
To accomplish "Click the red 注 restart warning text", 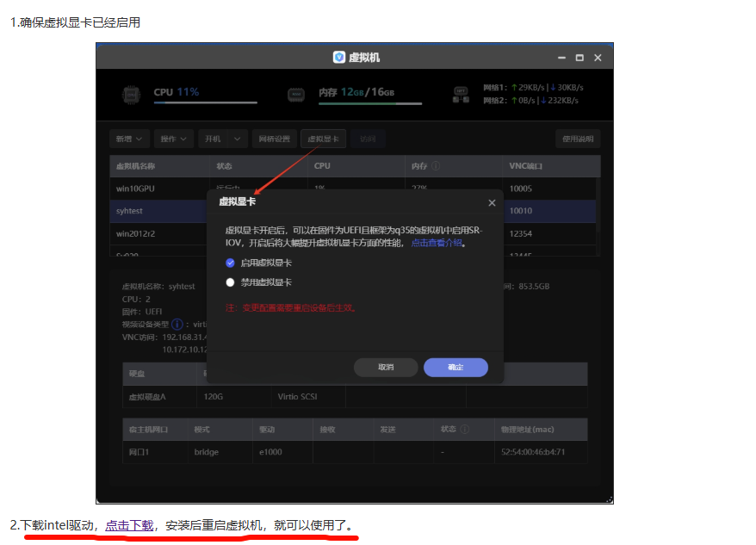I will (x=292, y=307).
